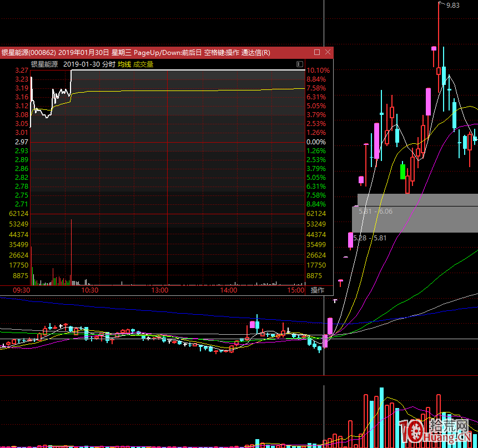Click the 3.12 price axis label
The width and height of the screenshot is (478, 448).
coord(22,106)
